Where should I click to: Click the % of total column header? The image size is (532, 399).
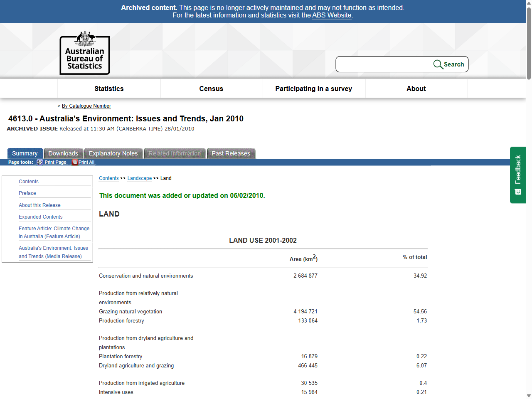point(415,257)
